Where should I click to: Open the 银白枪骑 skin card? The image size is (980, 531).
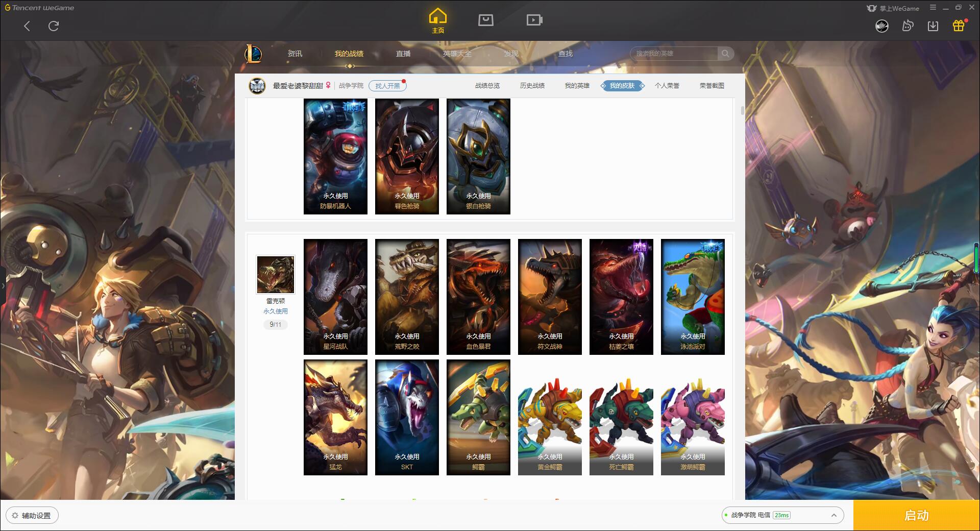click(x=478, y=156)
